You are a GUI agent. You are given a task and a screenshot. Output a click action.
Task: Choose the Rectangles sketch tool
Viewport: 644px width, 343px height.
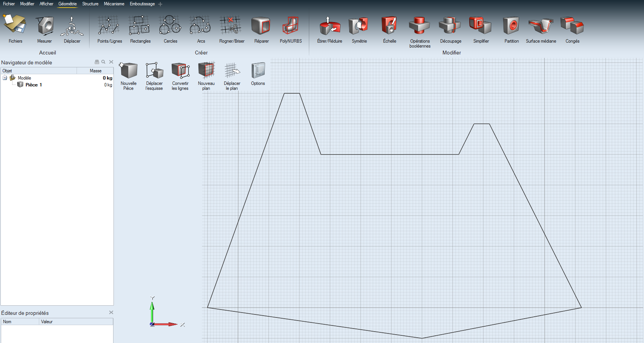coord(140,26)
